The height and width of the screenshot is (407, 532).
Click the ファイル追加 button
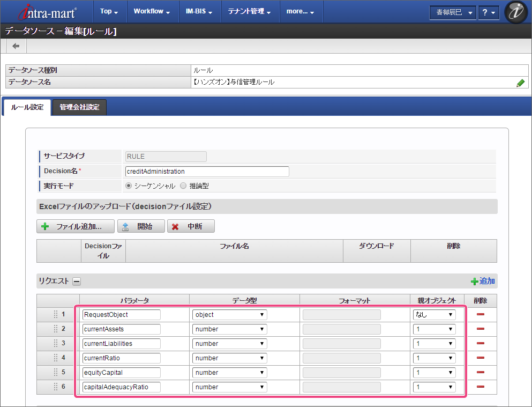click(x=76, y=226)
